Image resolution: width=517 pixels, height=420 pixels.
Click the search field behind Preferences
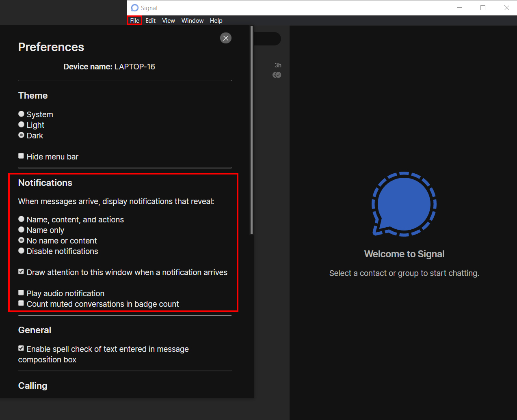click(x=267, y=39)
